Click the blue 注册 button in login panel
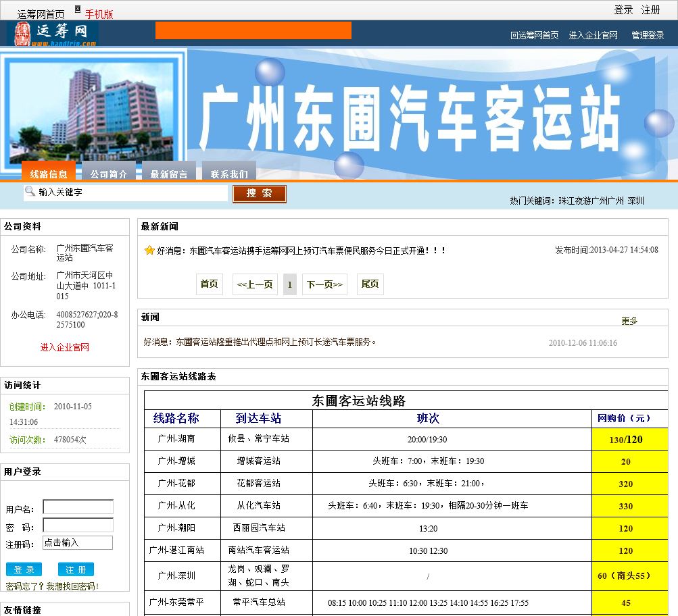The image size is (678, 616). (x=76, y=569)
